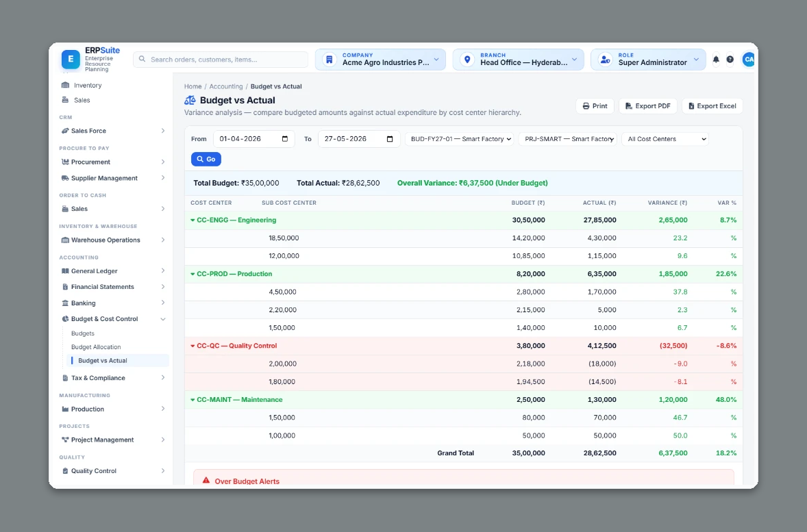Image resolution: width=807 pixels, height=532 pixels.
Task: Open the help question mark icon
Action: (x=730, y=60)
